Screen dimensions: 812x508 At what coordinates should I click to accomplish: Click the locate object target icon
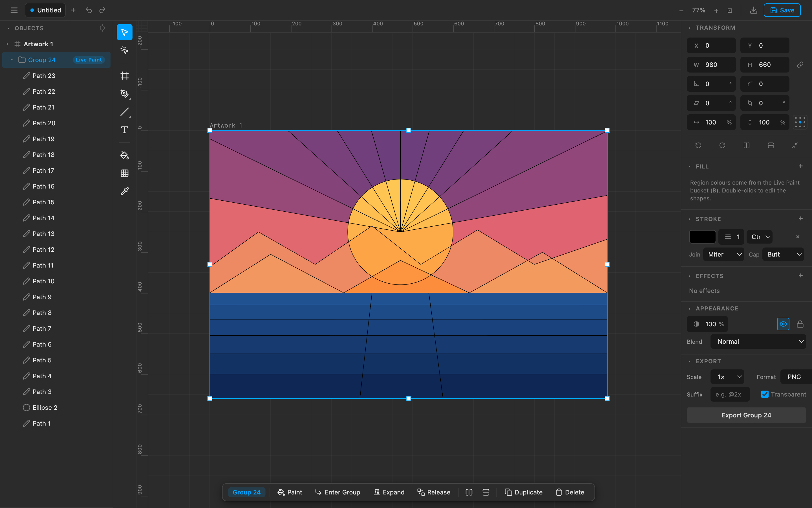point(102,28)
